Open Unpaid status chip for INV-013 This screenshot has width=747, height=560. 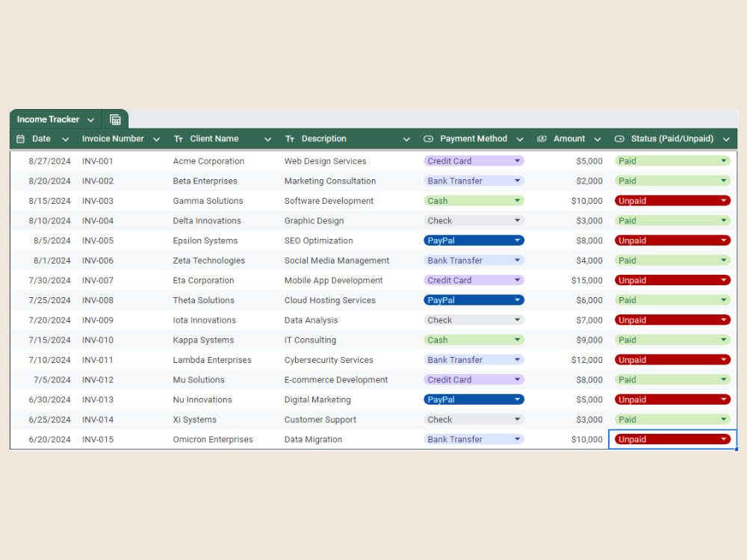pos(673,399)
